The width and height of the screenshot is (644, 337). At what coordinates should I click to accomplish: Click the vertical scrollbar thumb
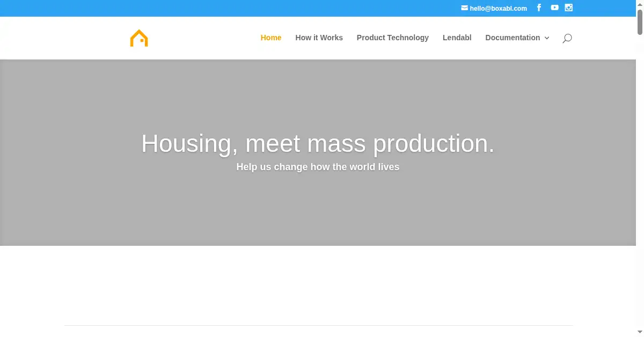coord(640,21)
